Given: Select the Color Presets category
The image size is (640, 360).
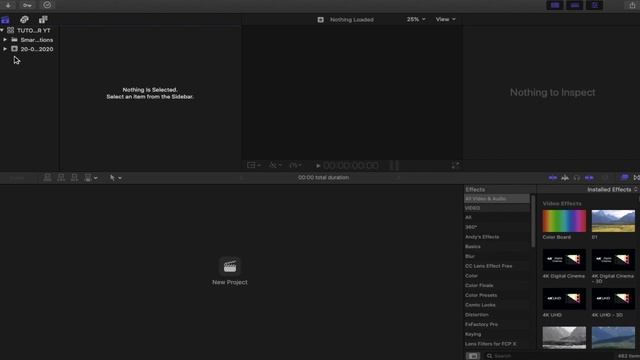Looking at the screenshot, I should point(497,295).
